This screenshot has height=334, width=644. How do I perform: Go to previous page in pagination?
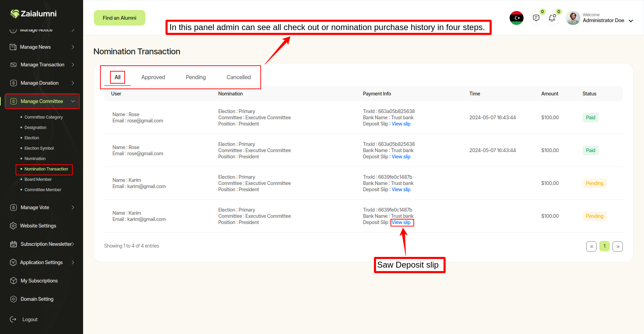click(x=591, y=247)
